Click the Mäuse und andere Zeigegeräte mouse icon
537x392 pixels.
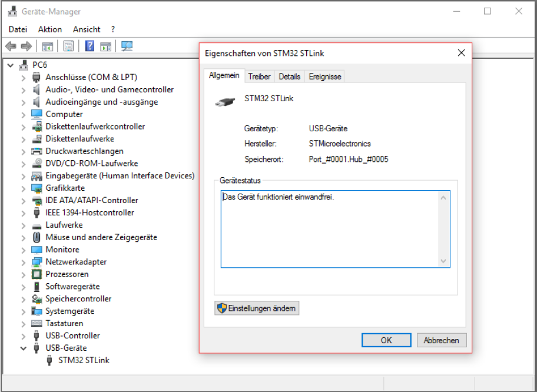pos(37,237)
